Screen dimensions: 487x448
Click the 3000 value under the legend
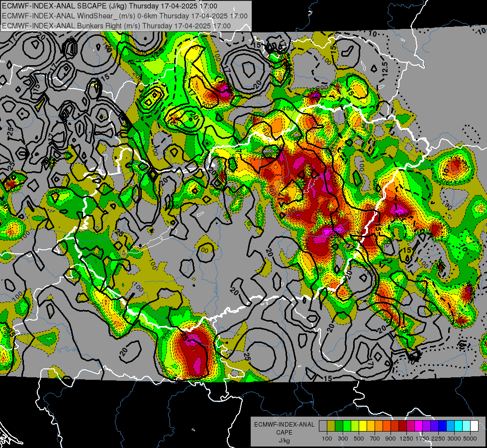454,439
